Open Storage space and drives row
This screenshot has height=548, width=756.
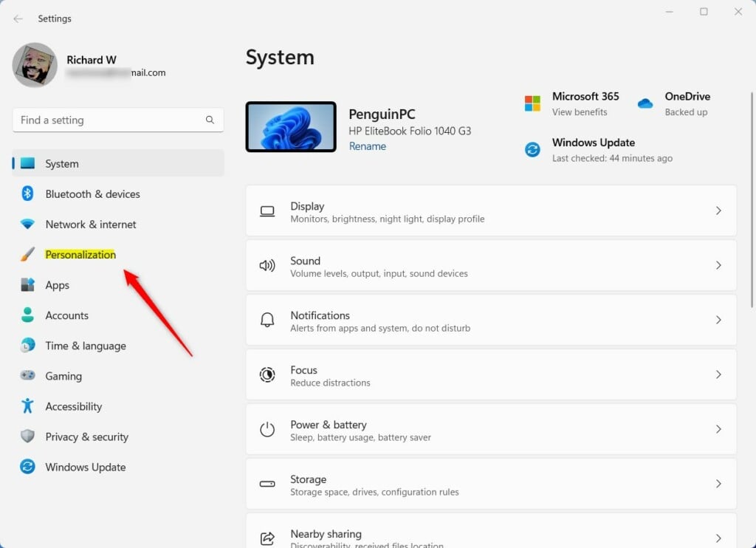click(x=491, y=483)
